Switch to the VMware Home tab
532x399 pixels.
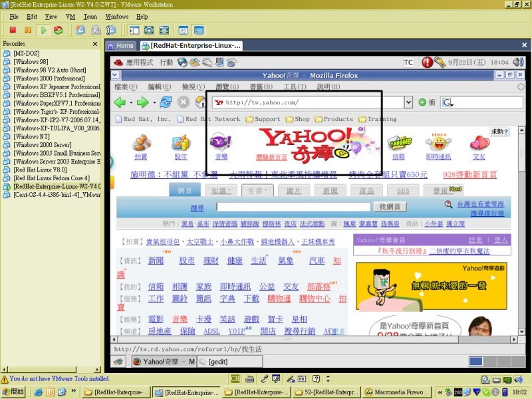(x=121, y=45)
